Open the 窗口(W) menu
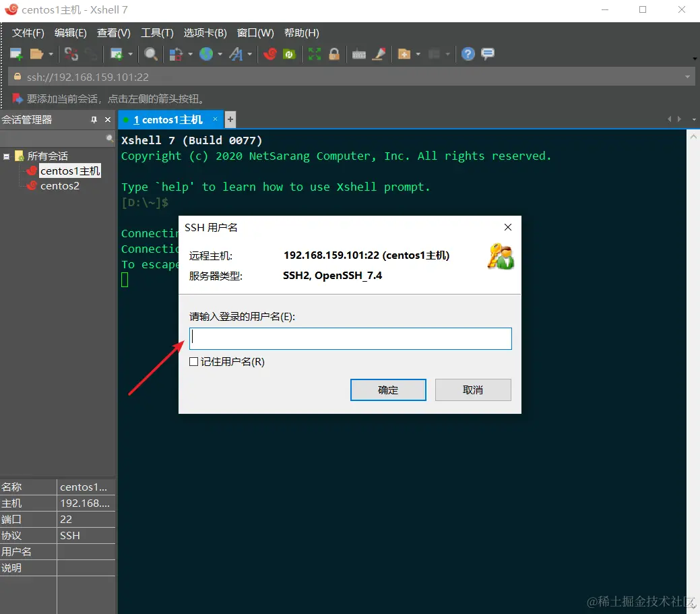The image size is (700, 614). (255, 33)
